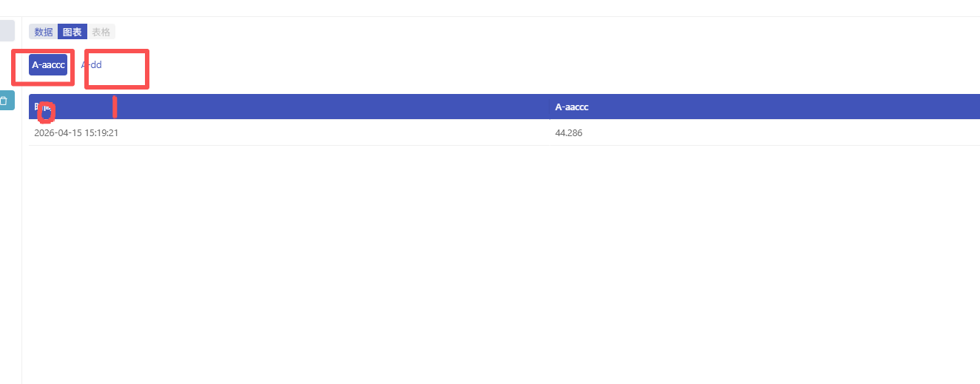Click the 时间 column header
The height and width of the screenshot is (384, 980).
coord(37,107)
